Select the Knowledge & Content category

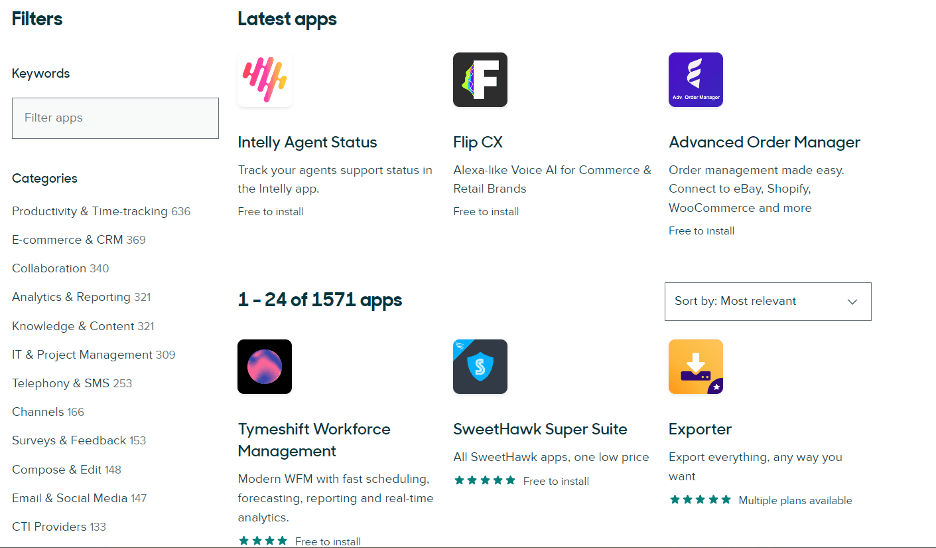click(73, 326)
